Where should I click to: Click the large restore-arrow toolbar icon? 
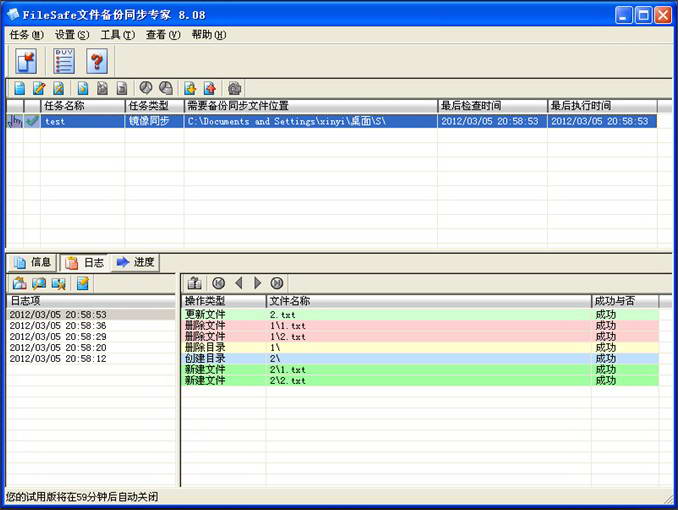coord(26,61)
